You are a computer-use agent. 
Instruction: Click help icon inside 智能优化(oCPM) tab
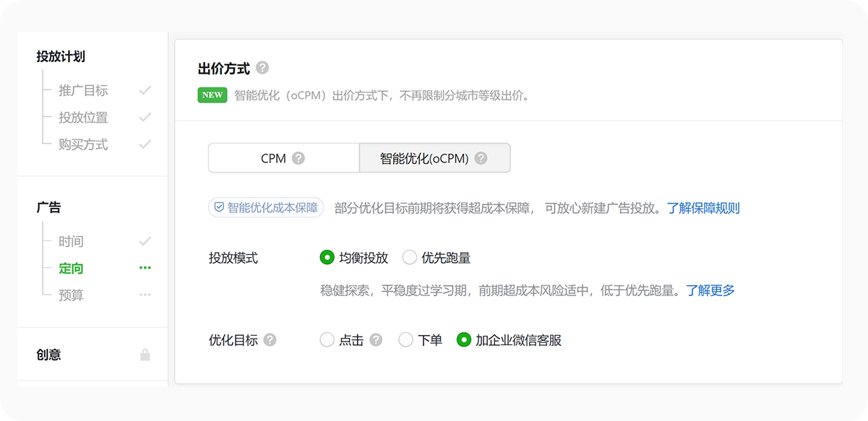481,158
